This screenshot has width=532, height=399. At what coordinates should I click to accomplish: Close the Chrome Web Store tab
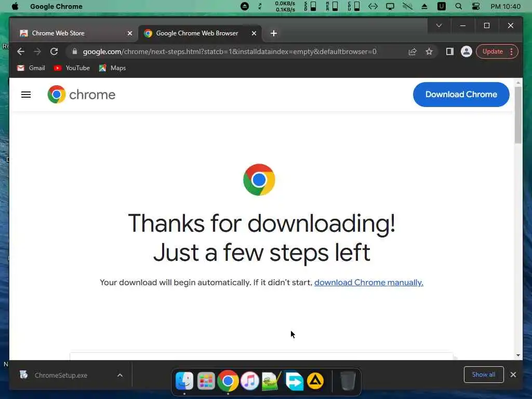pos(129,33)
